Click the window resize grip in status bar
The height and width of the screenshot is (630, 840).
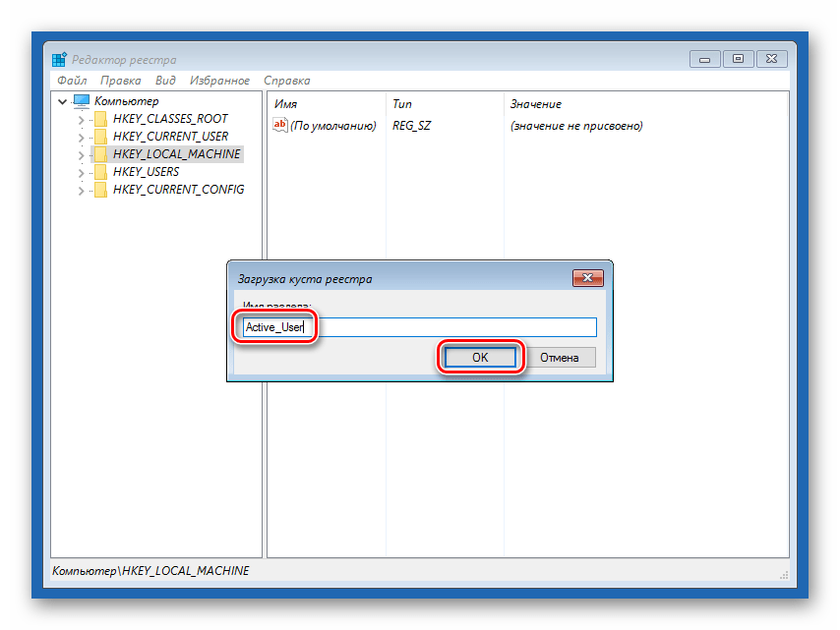click(784, 575)
